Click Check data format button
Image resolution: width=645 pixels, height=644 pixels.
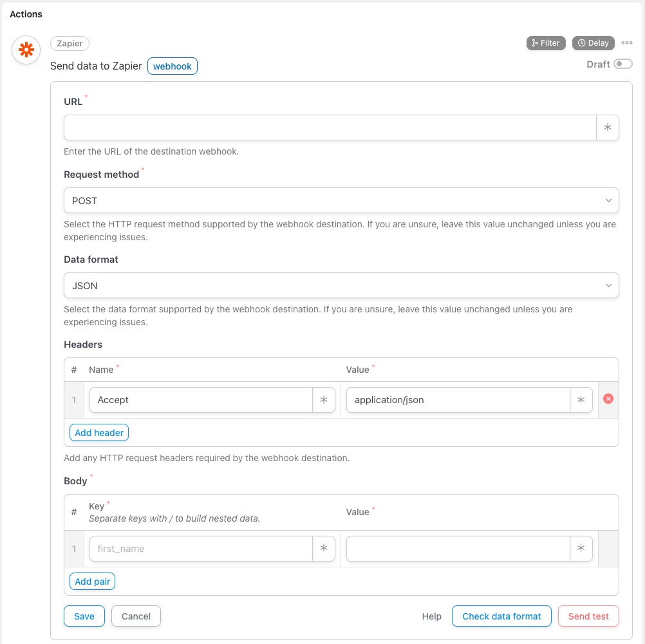coord(501,616)
